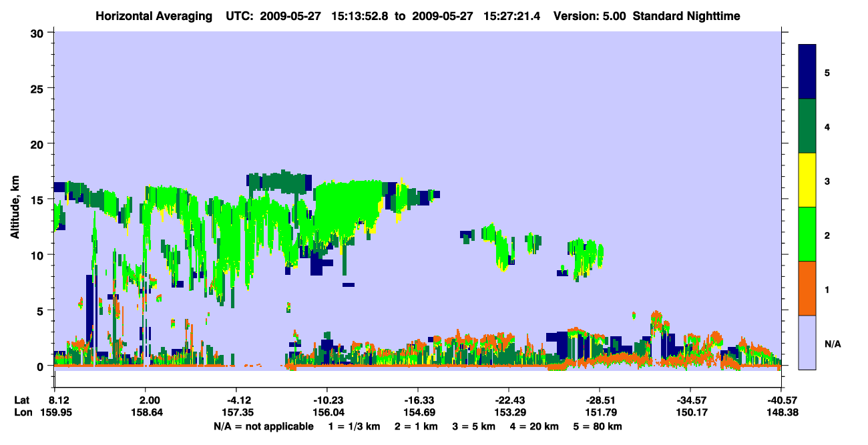The image size is (868, 445).
Task: Click latitude value -34.57
Action: coord(690,400)
